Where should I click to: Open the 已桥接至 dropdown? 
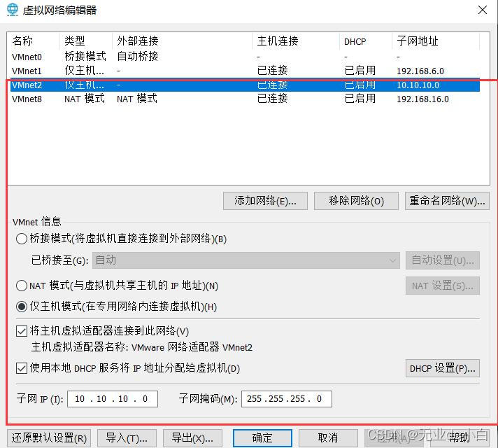click(x=246, y=260)
